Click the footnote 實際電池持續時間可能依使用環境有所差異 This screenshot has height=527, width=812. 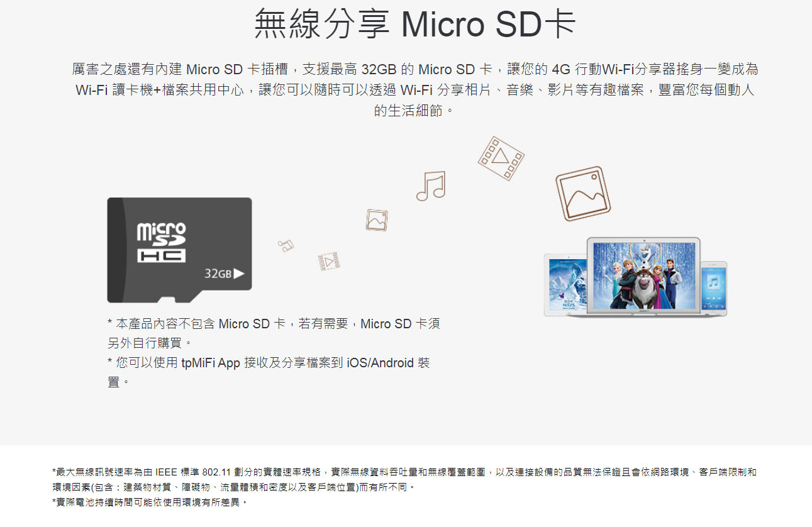coord(150,502)
